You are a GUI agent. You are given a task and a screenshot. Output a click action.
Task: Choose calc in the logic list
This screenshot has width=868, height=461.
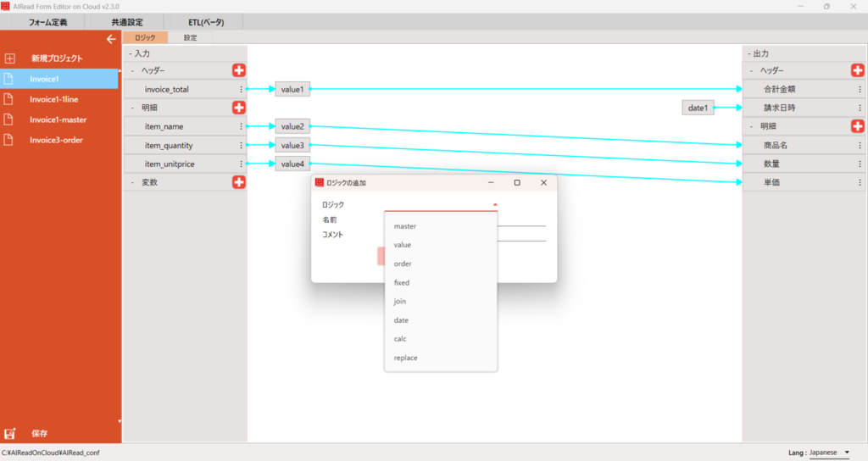click(400, 339)
